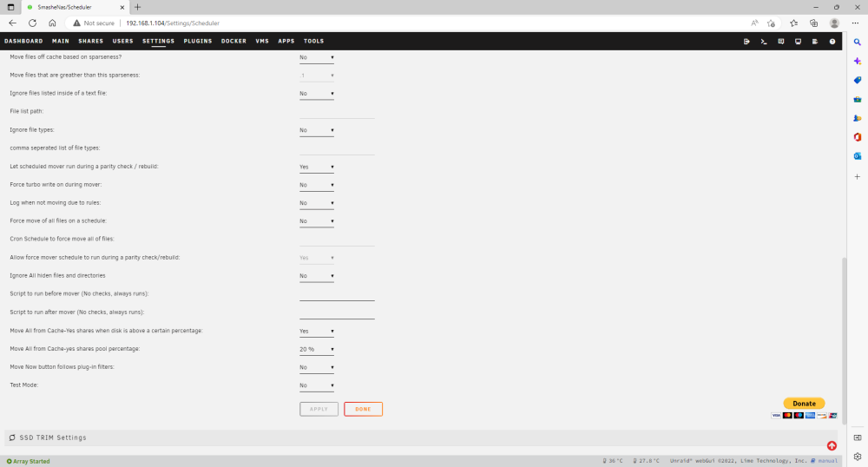Click the yellow Donate button
The height and width of the screenshot is (467, 868).
click(x=804, y=404)
